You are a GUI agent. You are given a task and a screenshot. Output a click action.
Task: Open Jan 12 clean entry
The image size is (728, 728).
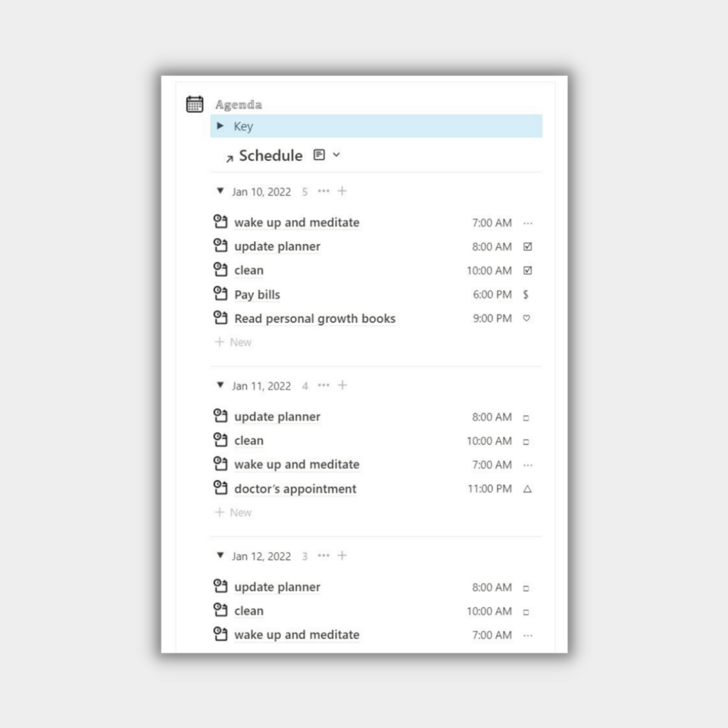(x=249, y=611)
